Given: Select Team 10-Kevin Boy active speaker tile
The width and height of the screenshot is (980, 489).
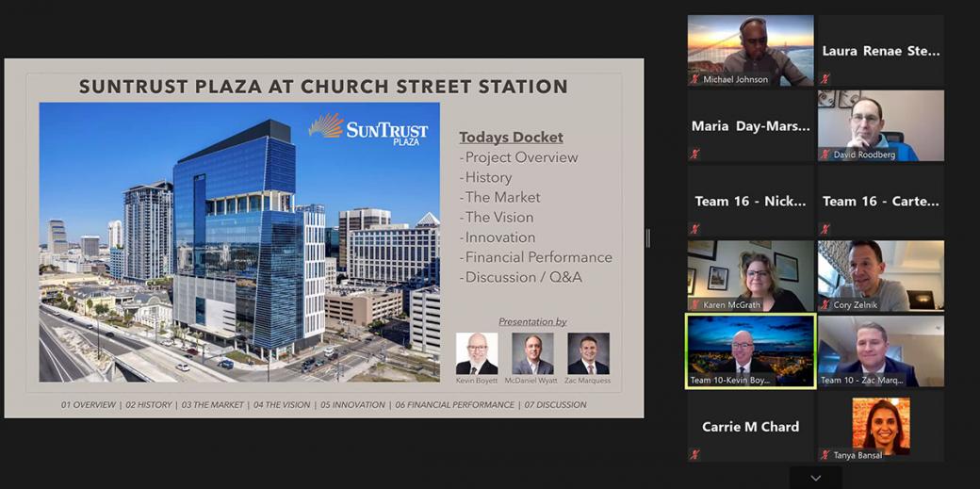Looking at the screenshot, I should [751, 350].
